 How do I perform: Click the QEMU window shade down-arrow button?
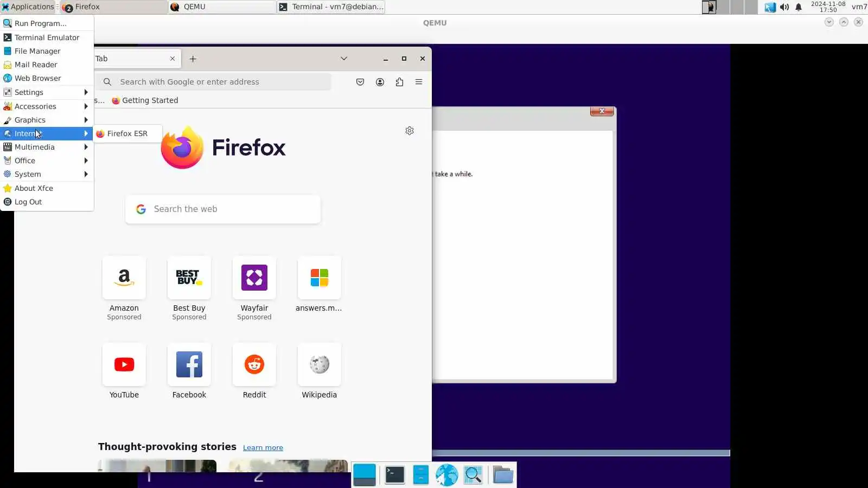point(829,22)
